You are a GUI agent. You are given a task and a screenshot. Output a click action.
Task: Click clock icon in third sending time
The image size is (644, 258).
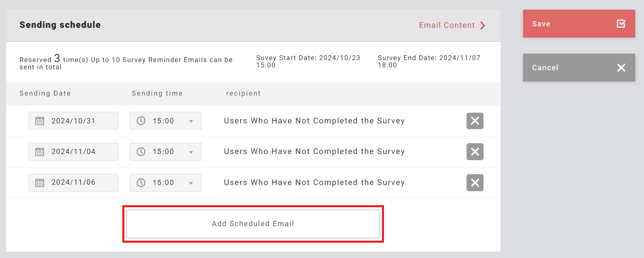pos(141,183)
